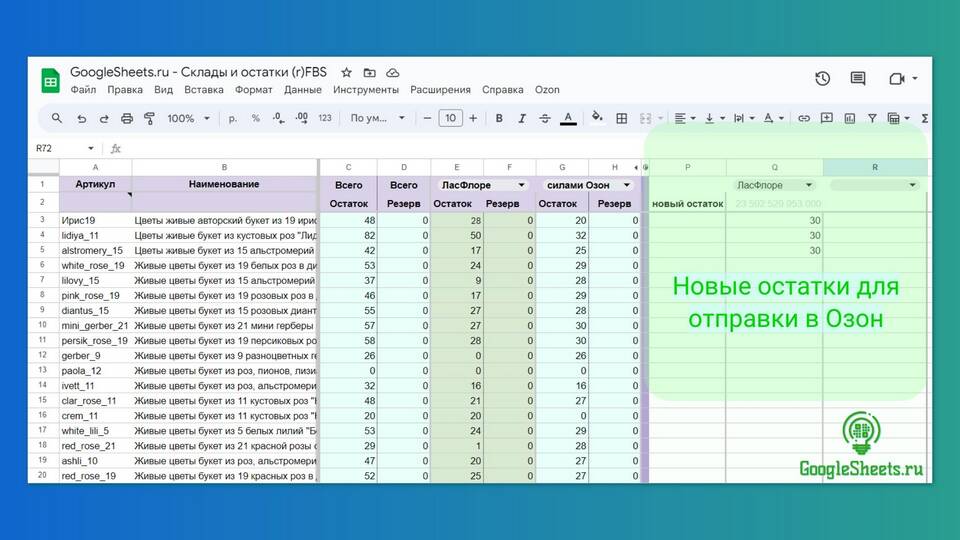This screenshot has width=960, height=540.
Task: Create a filter funnel icon
Action: click(x=872, y=118)
